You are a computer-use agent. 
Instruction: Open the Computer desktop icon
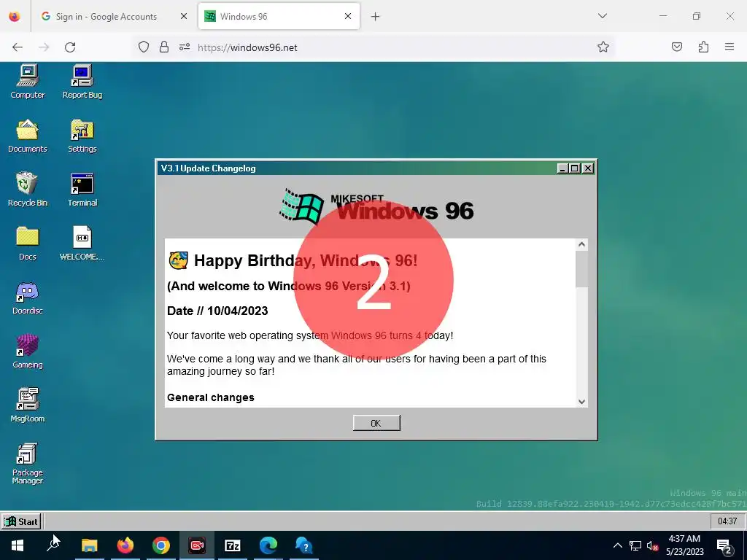pos(28,82)
